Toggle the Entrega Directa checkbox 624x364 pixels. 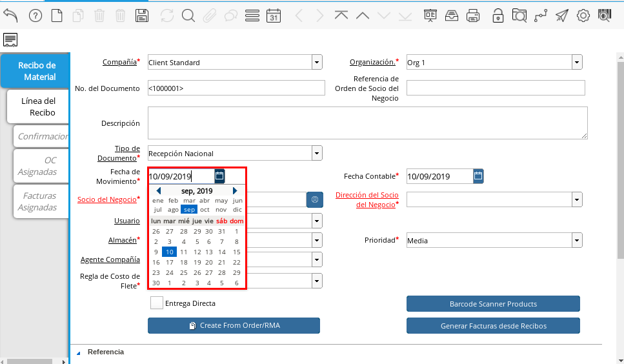pyautogui.click(x=156, y=303)
